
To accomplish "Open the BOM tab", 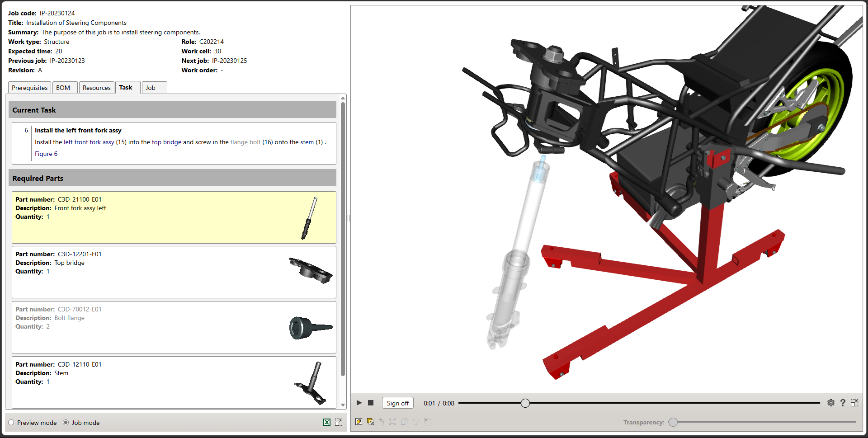I will (63, 88).
